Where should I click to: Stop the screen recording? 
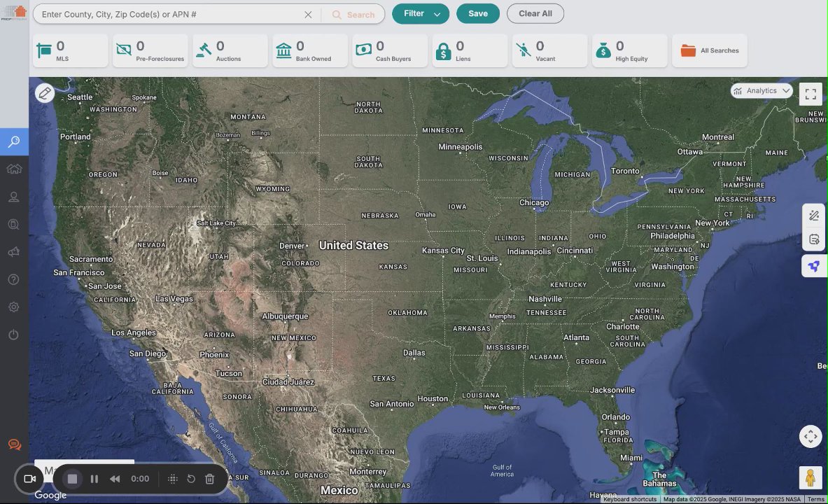pos(72,479)
